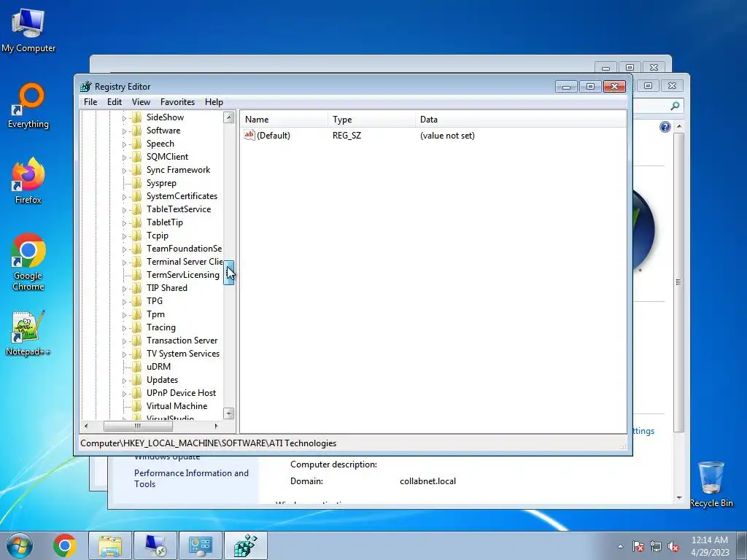Select the Updates folder icon

click(136, 379)
